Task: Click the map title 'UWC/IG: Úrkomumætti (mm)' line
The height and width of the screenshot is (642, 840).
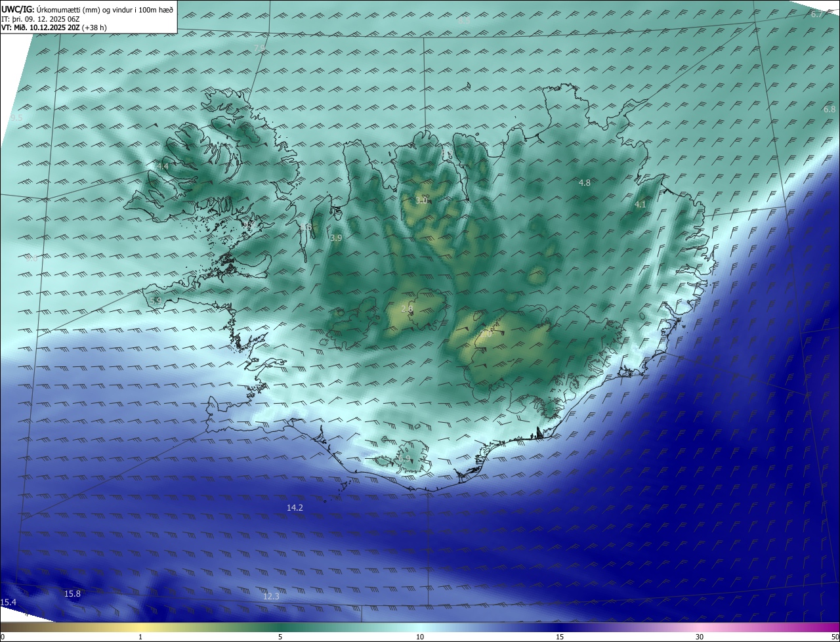Action: 87,9
